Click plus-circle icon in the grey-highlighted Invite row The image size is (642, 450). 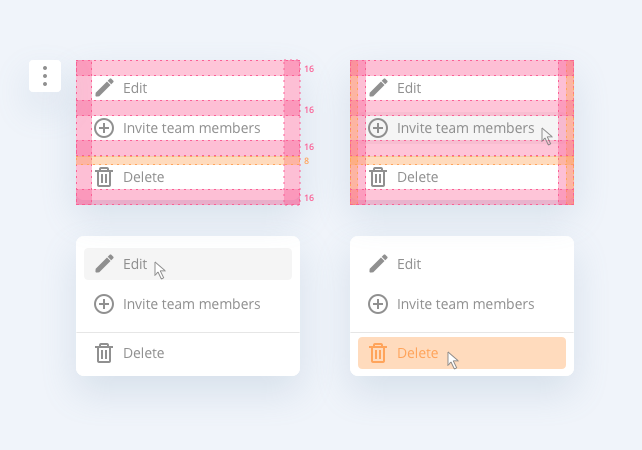pyautogui.click(x=378, y=128)
